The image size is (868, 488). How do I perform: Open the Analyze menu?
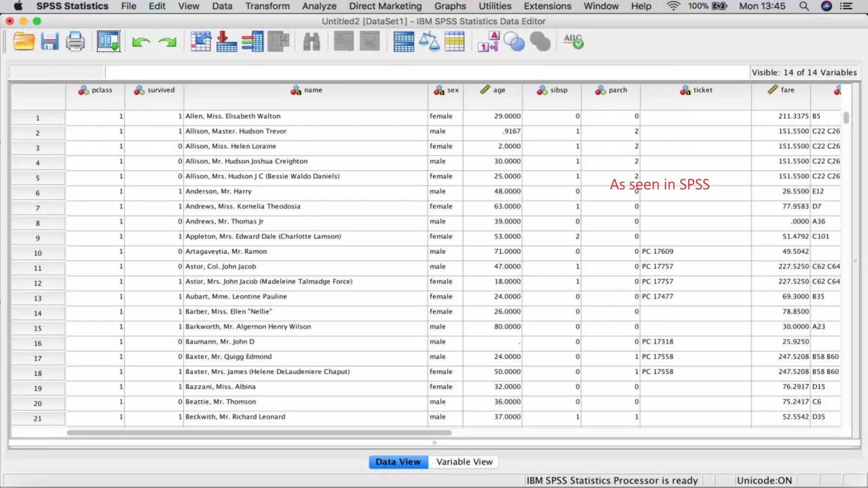[x=319, y=6]
